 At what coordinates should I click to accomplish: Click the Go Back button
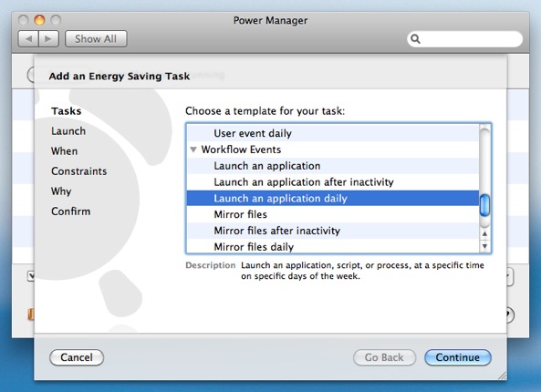tap(384, 357)
